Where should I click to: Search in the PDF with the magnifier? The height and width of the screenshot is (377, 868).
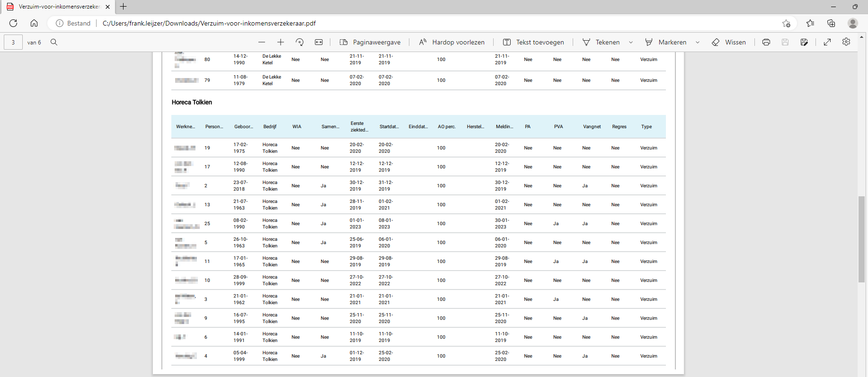click(x=54, y=42)
